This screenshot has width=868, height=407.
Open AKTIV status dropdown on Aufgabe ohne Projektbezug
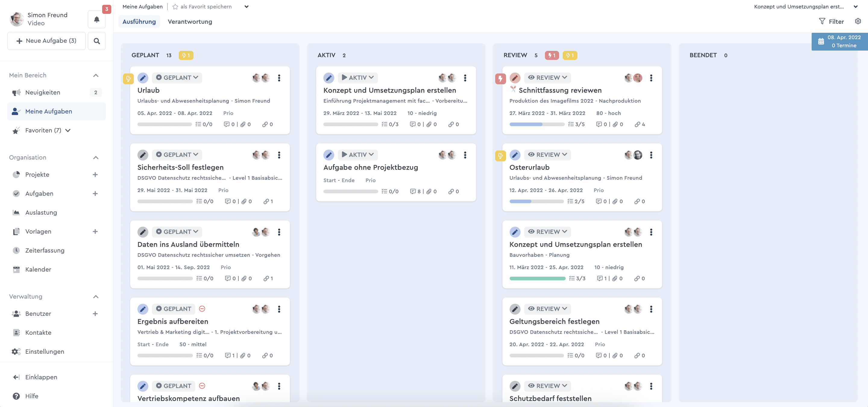pyautogui.click(x=357, y=155)
